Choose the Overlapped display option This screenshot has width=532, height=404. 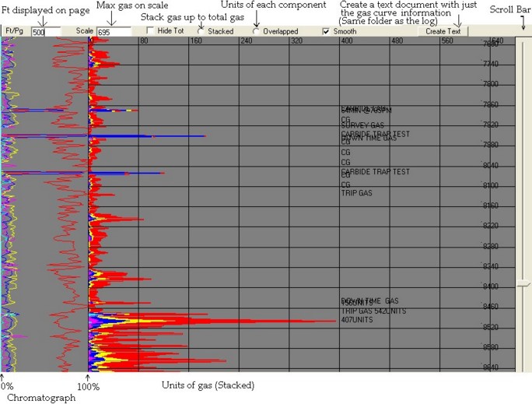(257, 31)
